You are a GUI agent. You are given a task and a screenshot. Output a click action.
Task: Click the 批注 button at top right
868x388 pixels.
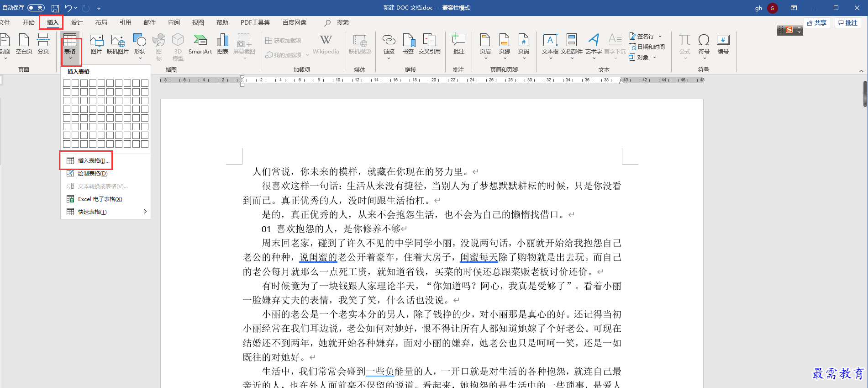pyautogui.click(x=848, y=23)
